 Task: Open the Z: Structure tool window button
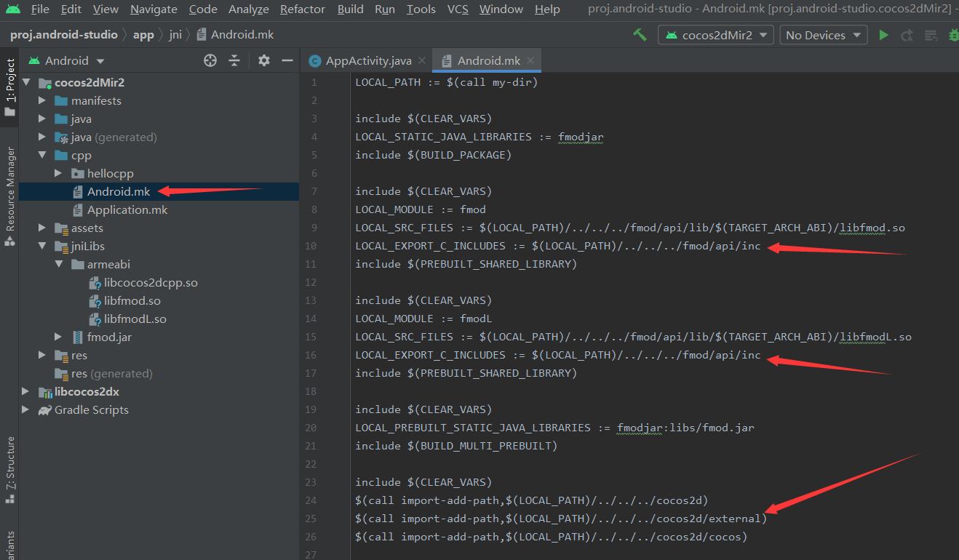pos(9,470)
